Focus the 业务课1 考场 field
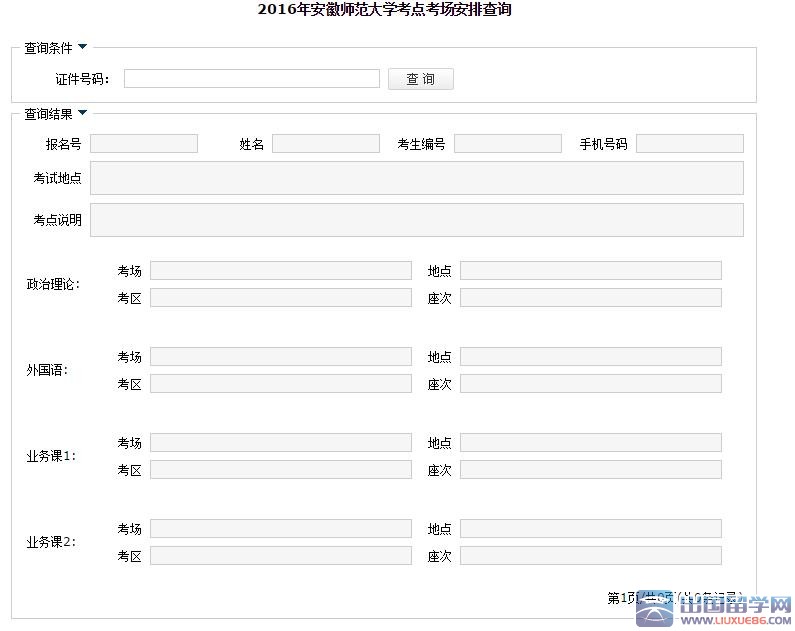 tap(280, 443)
